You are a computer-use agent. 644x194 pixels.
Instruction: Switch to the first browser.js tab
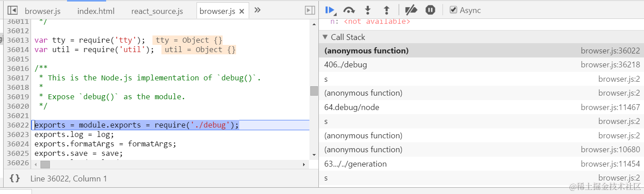pos(42,11)
